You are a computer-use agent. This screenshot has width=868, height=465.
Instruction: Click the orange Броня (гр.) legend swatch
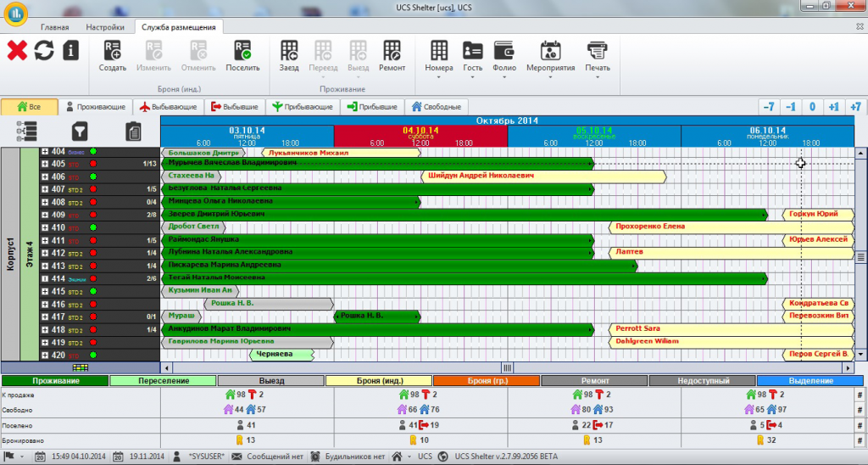pyautogui.click(x=486, y=381)
